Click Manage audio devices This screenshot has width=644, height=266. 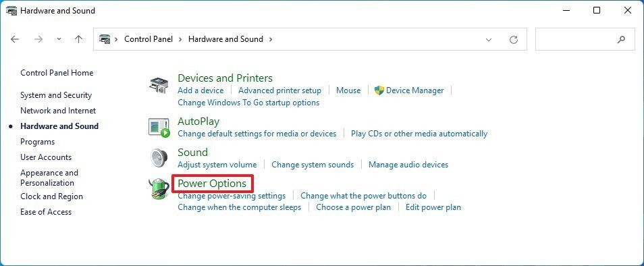[408, 165]
